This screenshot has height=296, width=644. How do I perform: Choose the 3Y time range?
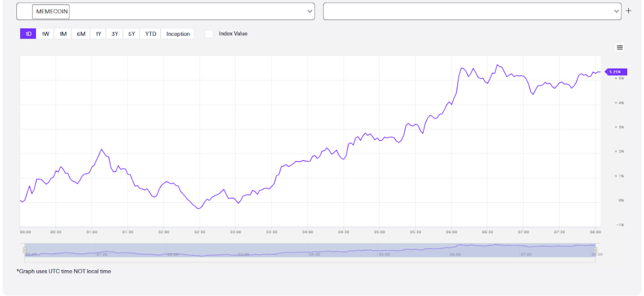tap(114, 34)
